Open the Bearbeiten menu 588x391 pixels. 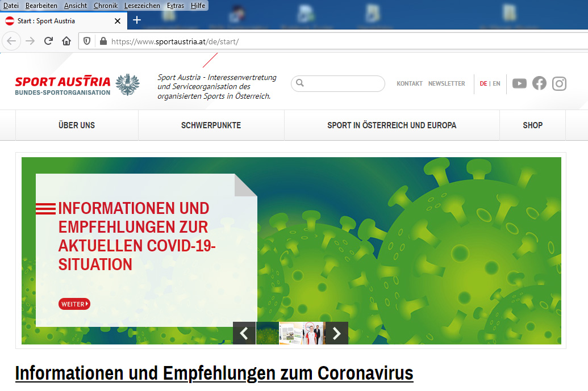[x=41, y=6]
